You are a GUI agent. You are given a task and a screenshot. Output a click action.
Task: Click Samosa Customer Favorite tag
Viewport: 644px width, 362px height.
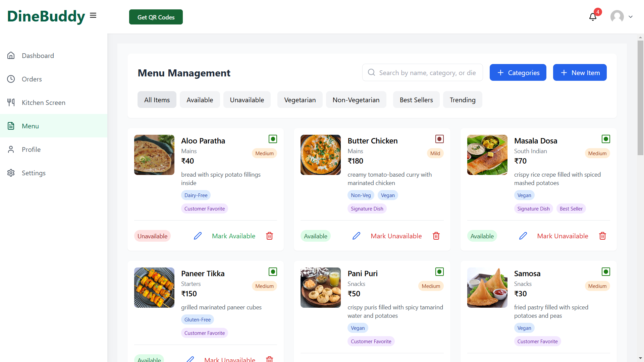[x=537, y=341]
